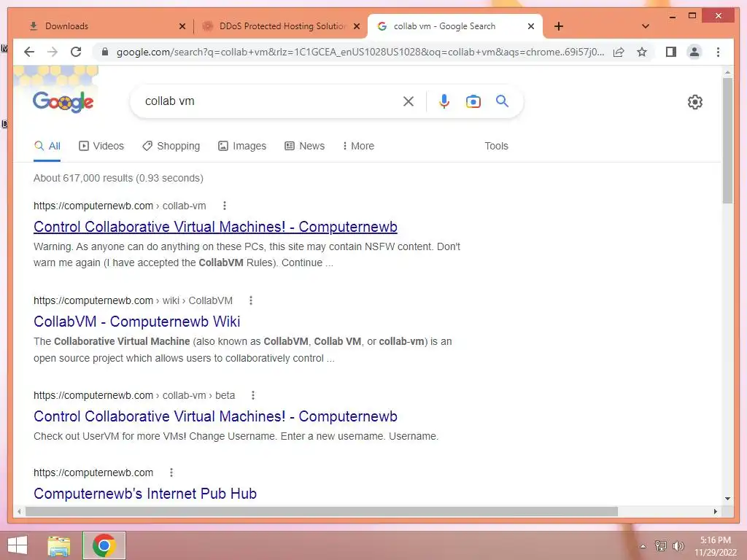
Task: Clear the search box with X
Action: [x=409, y=101]
